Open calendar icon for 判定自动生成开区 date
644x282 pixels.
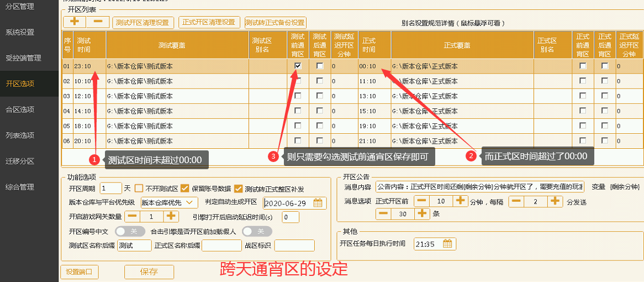pos(318,203)
